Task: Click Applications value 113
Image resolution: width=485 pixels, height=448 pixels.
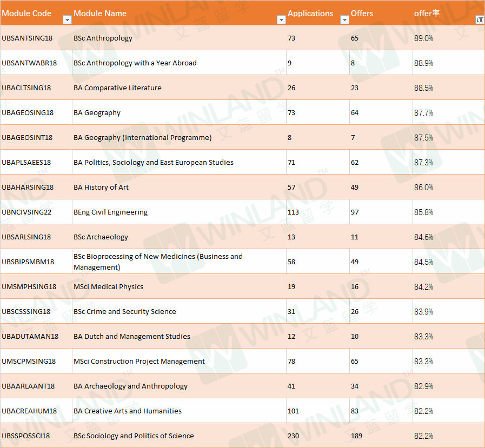Action: [318, 212]
